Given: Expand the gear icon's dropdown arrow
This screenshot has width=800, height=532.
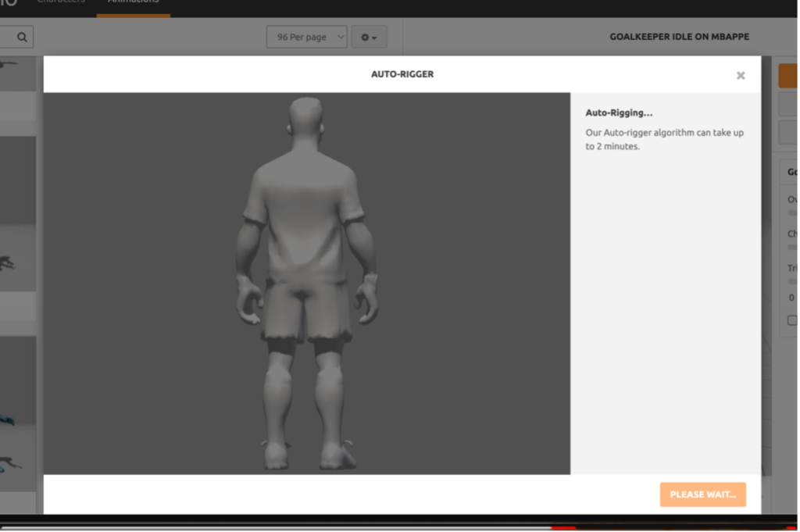Looking at the screenshot, I should [374, 37].
